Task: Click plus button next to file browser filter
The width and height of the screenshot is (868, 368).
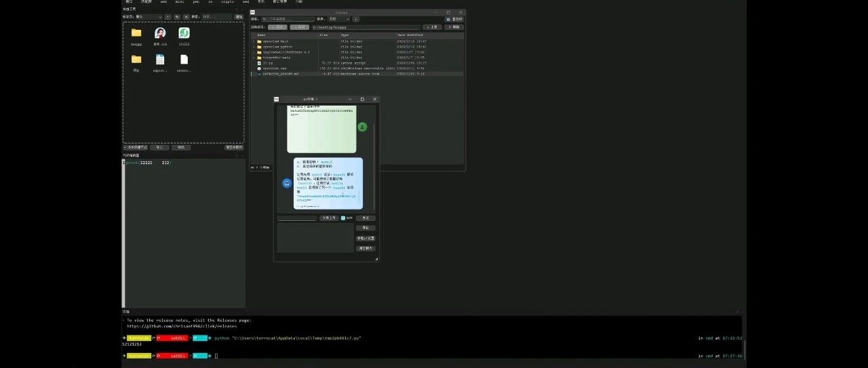Action: click(x=356, y=19)
